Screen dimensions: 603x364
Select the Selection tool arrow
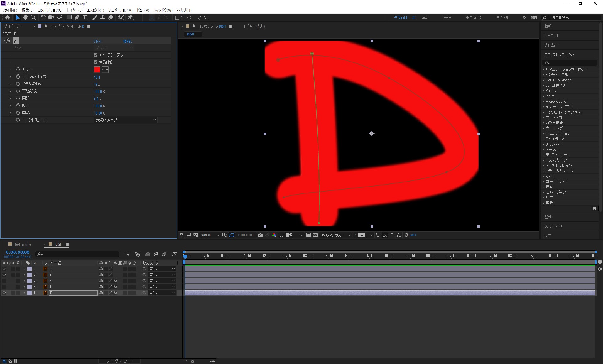(16, 17)
